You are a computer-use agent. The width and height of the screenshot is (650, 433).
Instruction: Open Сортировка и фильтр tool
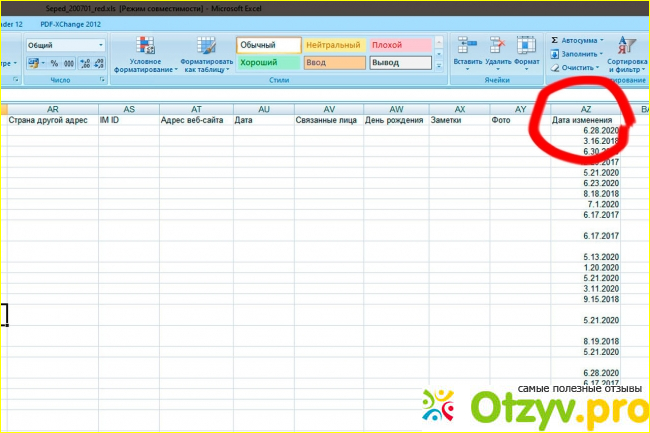(626, 52)
